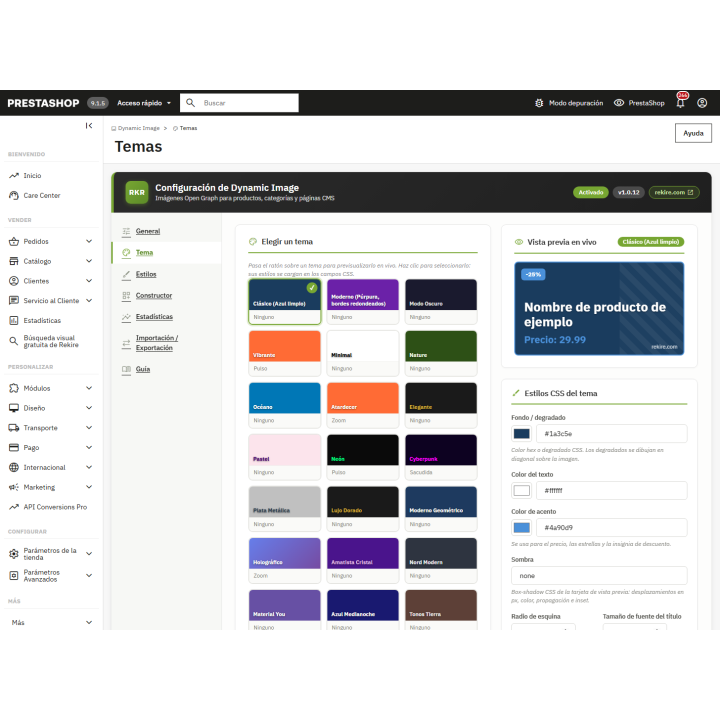This screenshot has width=720, height=720.
Task: Collapse the sidebar with the arrow icon
Action: pos(89,126)
